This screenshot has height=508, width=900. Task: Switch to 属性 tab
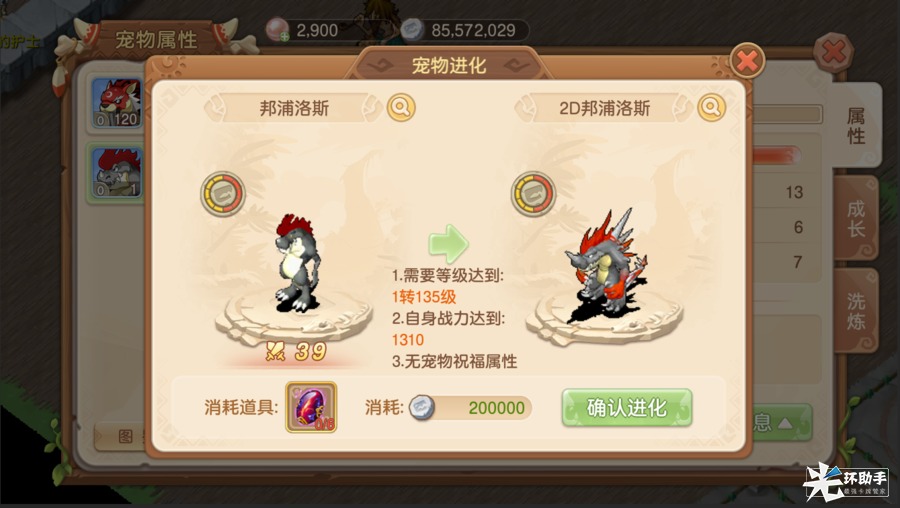click(x=856, y=125)
